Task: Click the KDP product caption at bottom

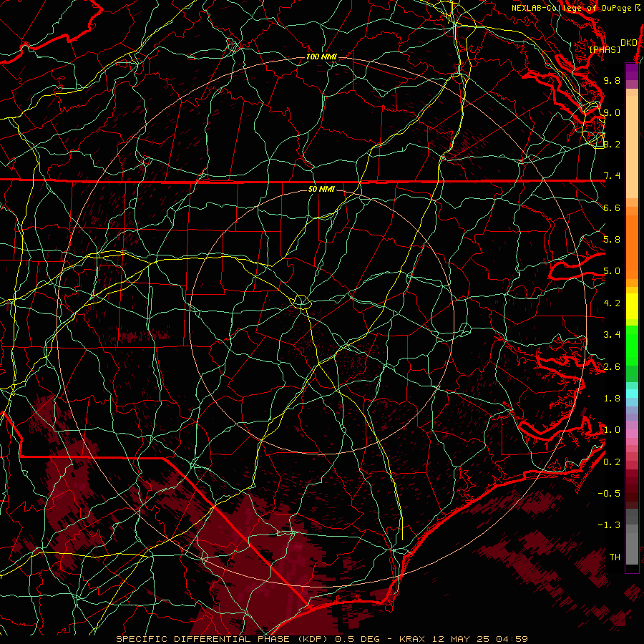Action: (322, 639)
